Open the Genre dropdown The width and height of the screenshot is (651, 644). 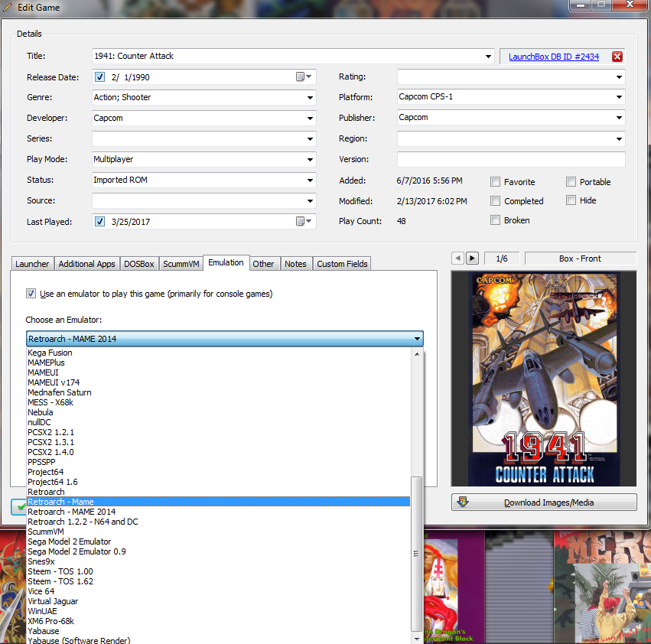click(x=310, y=98)
